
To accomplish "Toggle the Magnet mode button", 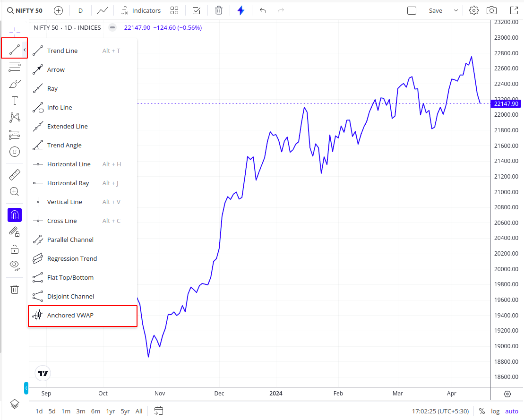I will tap(15, 215).
